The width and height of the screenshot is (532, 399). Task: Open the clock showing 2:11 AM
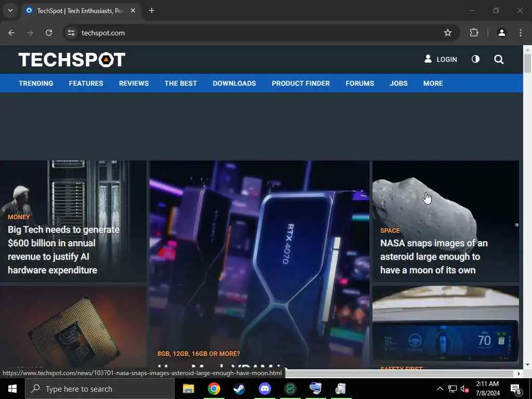[x=487, y=389]
